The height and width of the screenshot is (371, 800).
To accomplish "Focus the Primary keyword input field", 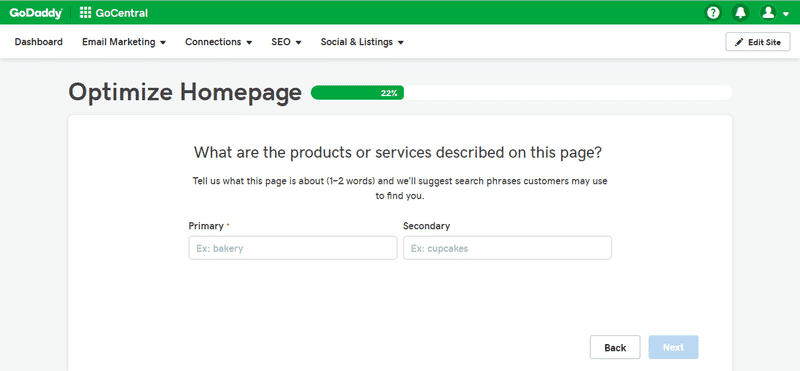I will coord(293,248).
